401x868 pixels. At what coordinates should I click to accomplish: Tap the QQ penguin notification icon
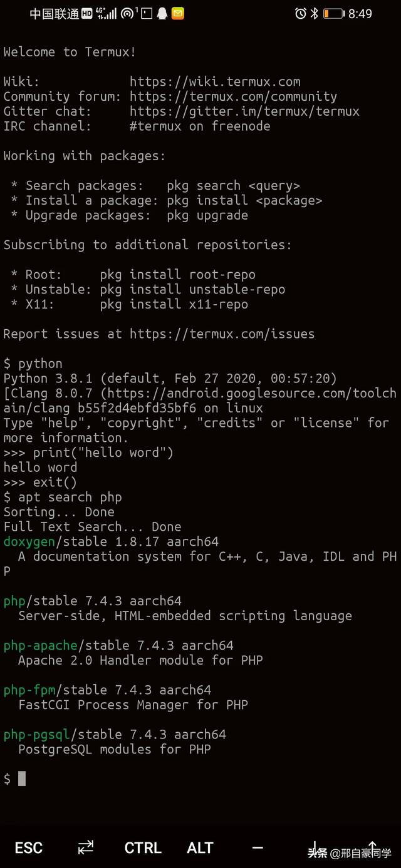(x=162, y=13)
